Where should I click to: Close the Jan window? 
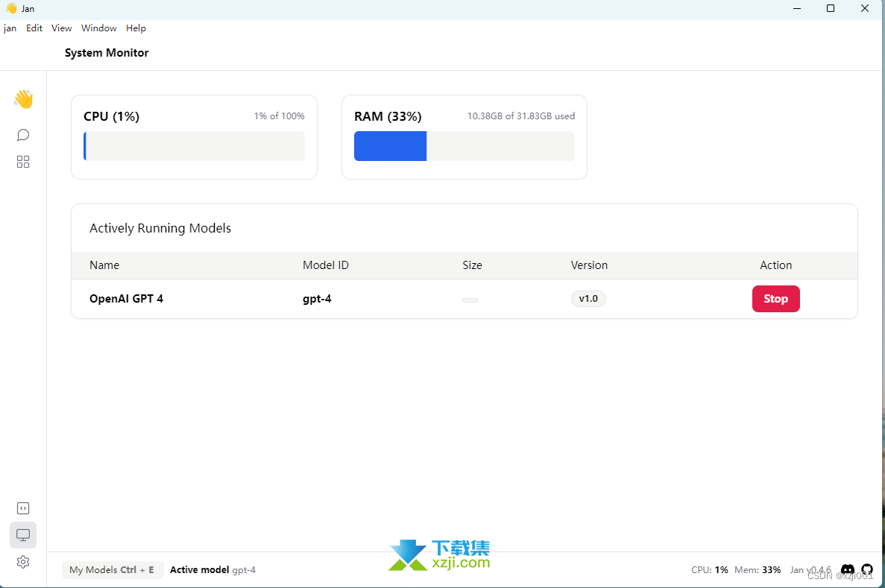tap(865, 8)
